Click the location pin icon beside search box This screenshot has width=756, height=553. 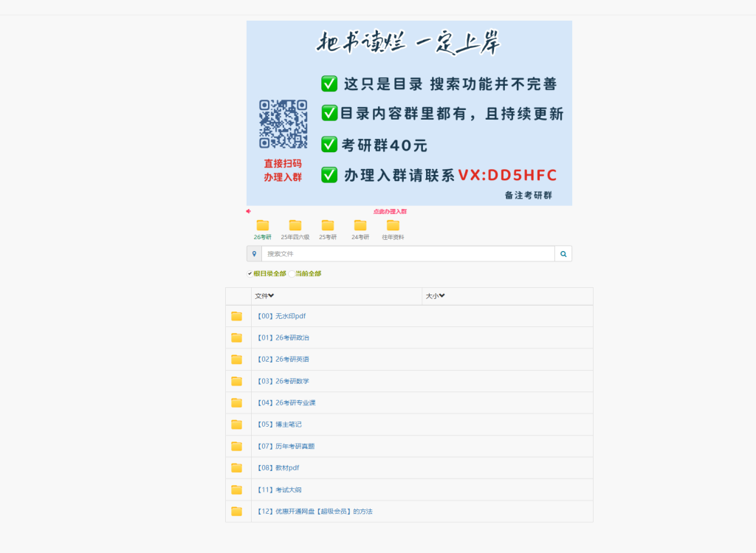pyautogui.click(x=254, y=254)
